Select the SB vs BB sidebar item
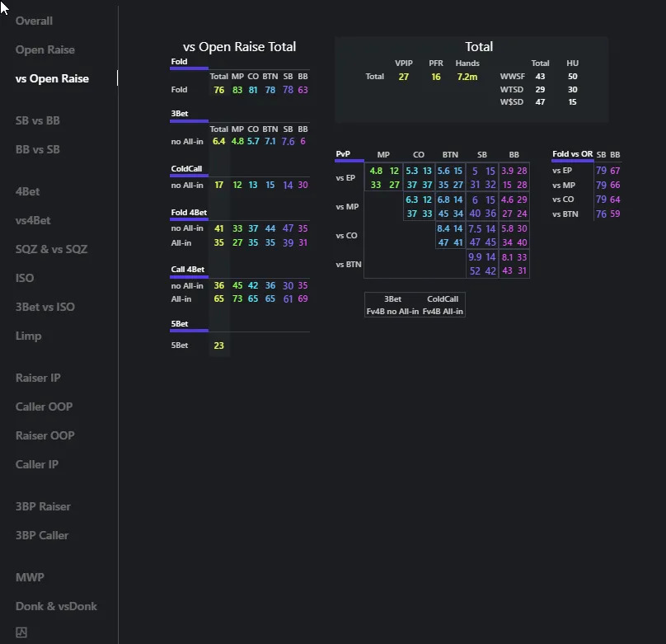Image resolution: width=666 pixels, height=644 pixels. pyautogui.click(x=37, y=120)
